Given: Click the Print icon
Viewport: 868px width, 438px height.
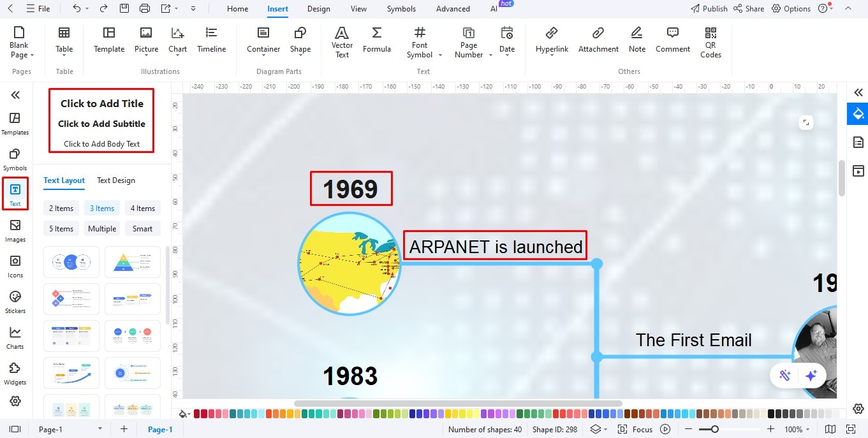Looking at the screenshot, I should click(x=145, y=9).
